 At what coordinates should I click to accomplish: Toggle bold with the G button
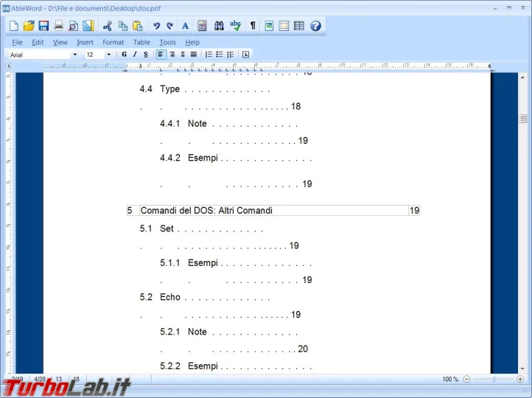coord(125,55)
